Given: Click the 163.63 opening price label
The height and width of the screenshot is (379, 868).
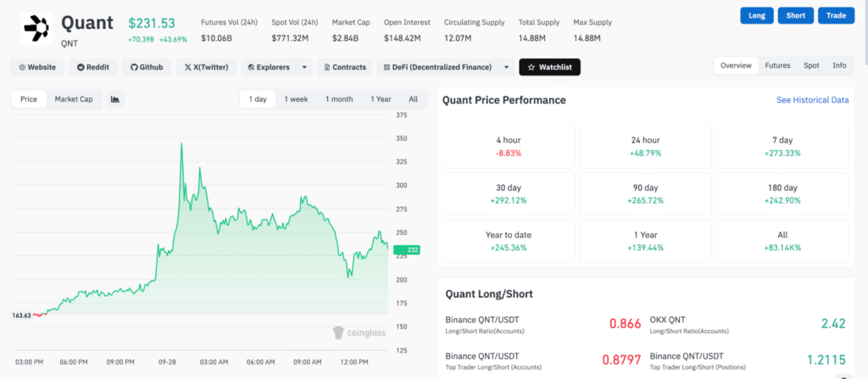Looking at the screenshot, I should (20, 315).
